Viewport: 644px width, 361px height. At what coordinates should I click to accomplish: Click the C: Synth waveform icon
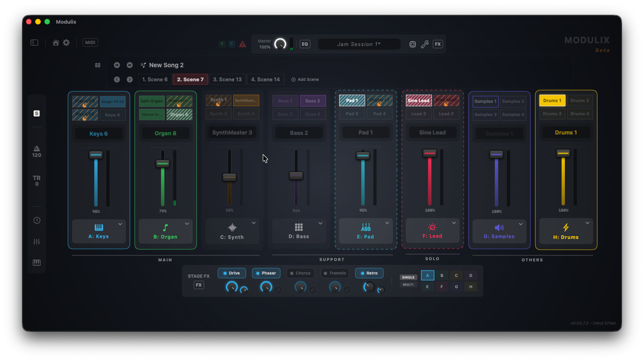coord(232,227)
